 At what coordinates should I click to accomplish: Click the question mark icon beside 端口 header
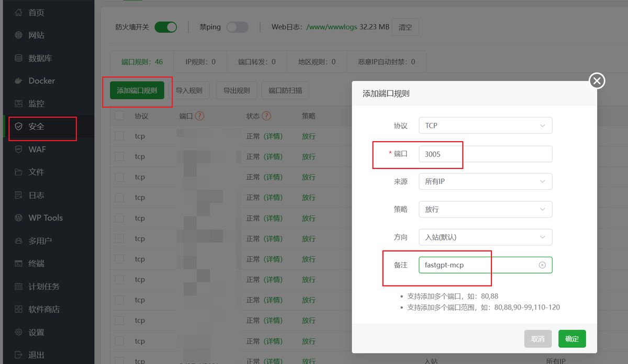199,116
